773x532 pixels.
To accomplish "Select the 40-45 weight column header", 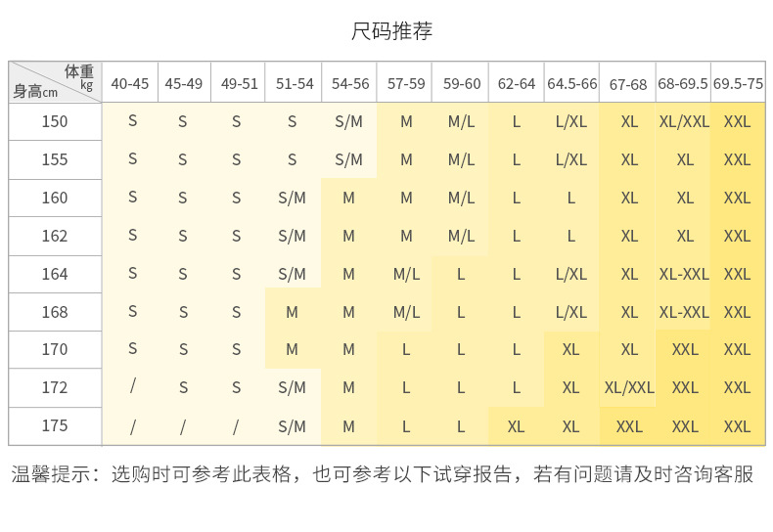I will [130, 84].
